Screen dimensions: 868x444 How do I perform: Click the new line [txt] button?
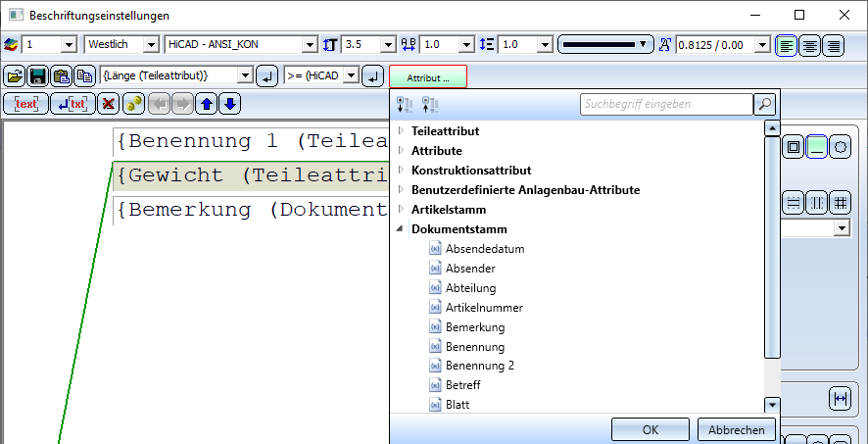click(72, 104)
